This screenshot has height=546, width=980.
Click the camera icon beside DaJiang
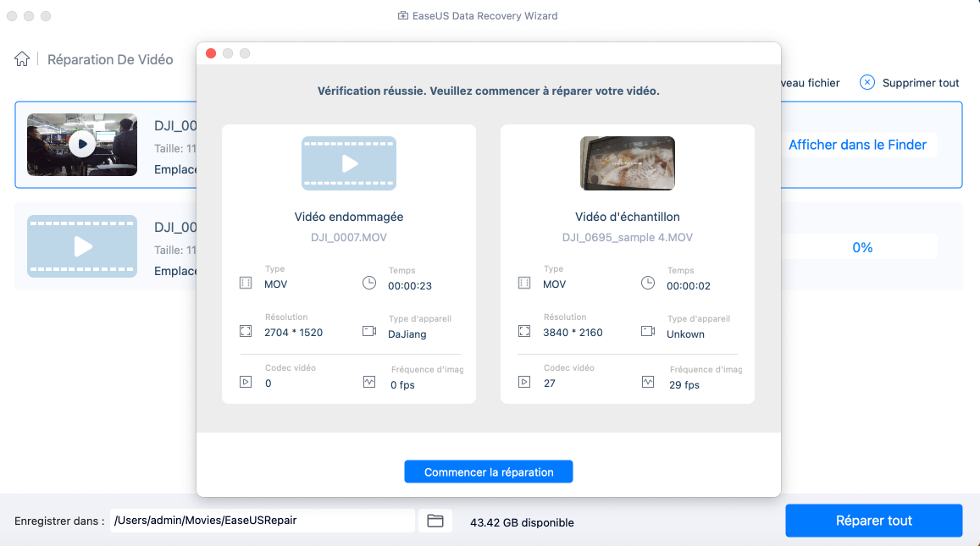pyautogui.click(x=369, y=331)
